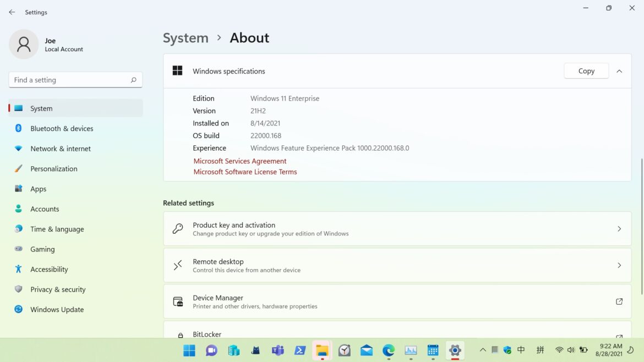Open the Accessibility settings page
The image size is (644, 362).
click(49, 270)
